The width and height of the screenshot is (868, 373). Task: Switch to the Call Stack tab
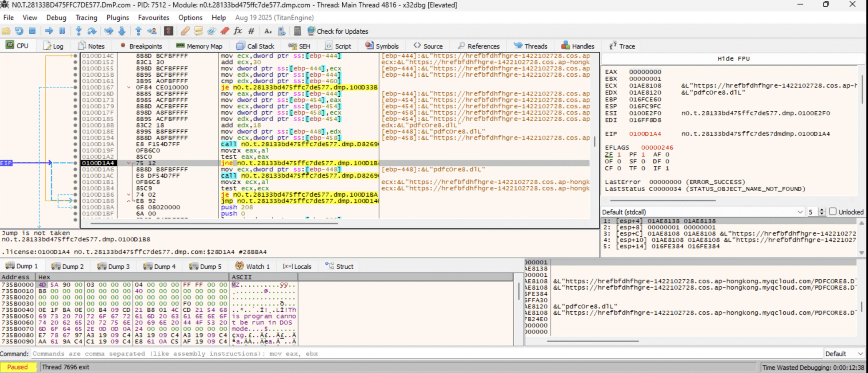(x=255, y=46)
